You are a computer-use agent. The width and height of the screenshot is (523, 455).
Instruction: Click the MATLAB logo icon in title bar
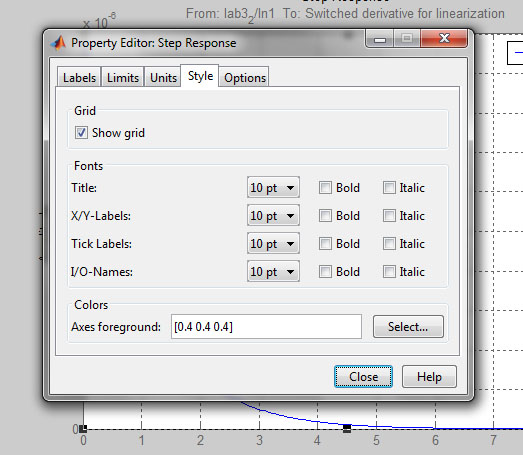click(x=58, y=43)
